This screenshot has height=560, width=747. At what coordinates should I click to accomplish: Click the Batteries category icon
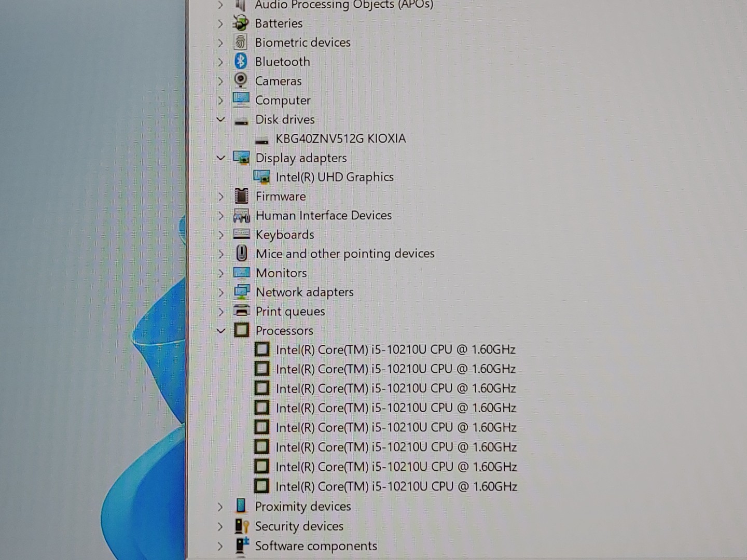coord(240,23)
